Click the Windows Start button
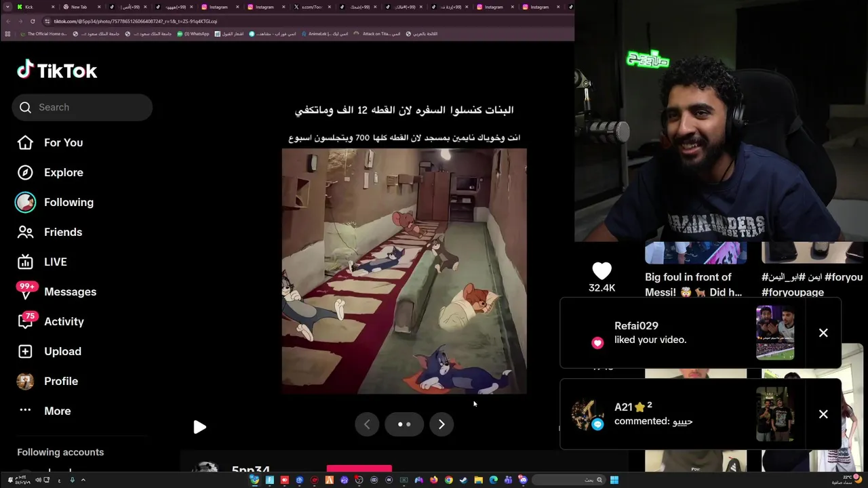Viewport: 868px width, 488px height. (614, 480)
